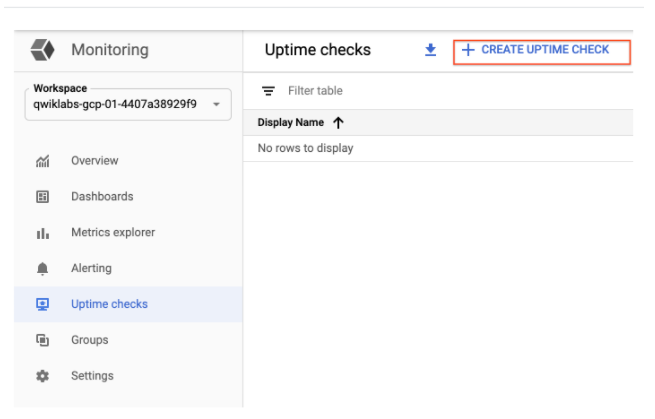This screenshot has width=655, height=419.
Task: Open Metrics explorer
Action: [x=128, y=233]
